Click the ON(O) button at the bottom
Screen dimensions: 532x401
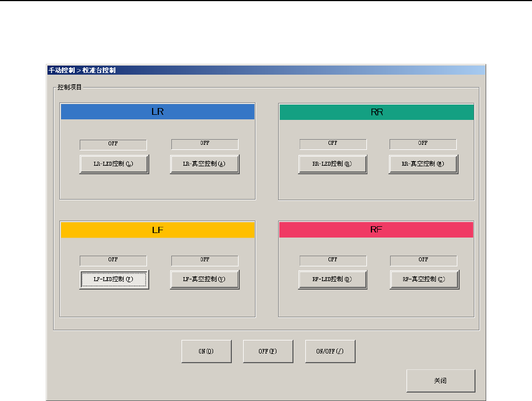[x=206, y=351]
